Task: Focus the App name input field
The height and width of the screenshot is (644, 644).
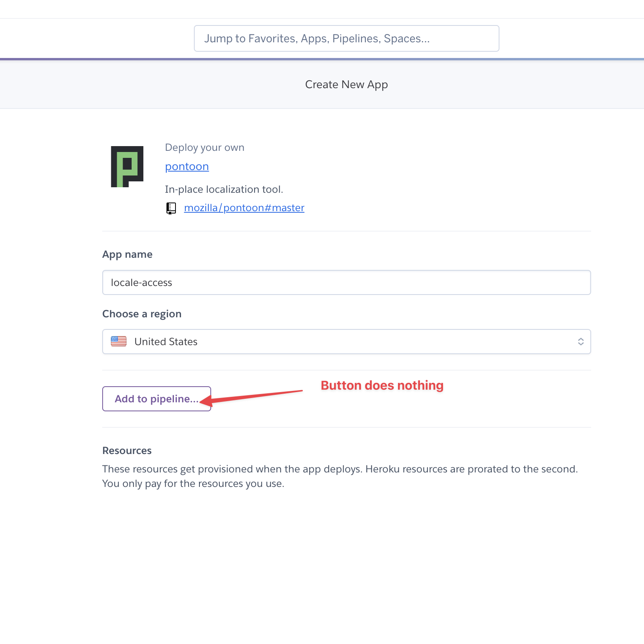Action: tap(346, 282)
